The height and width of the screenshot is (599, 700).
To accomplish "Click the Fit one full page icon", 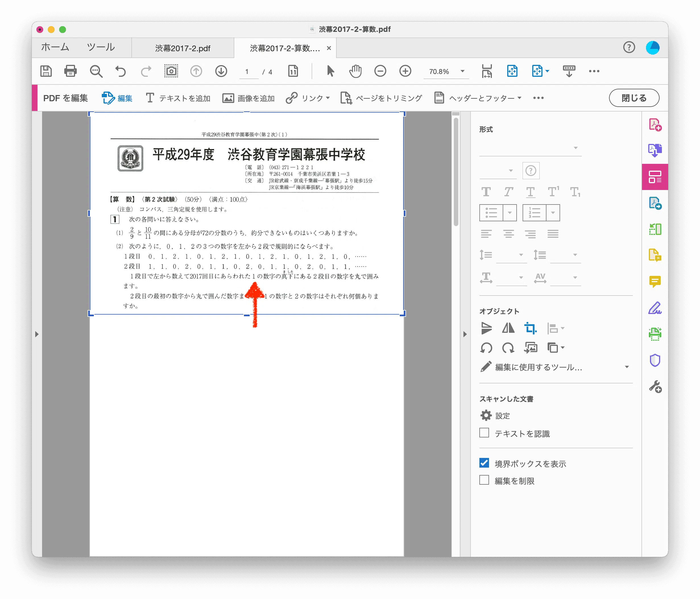I will (x=512, y=71).
